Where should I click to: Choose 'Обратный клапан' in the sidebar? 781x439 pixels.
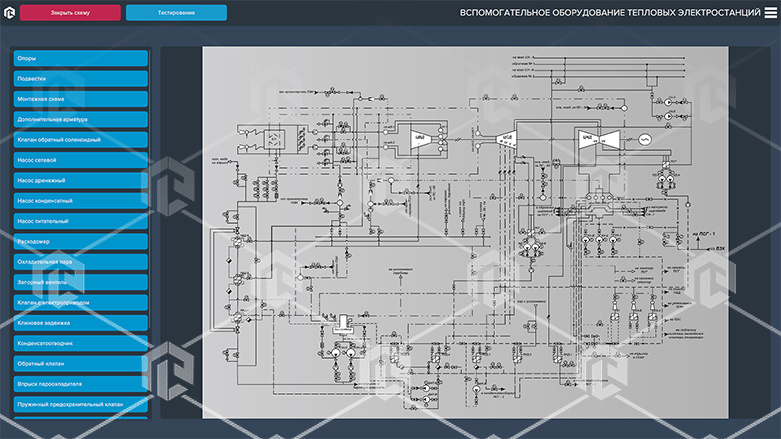[x=81, y=363]
